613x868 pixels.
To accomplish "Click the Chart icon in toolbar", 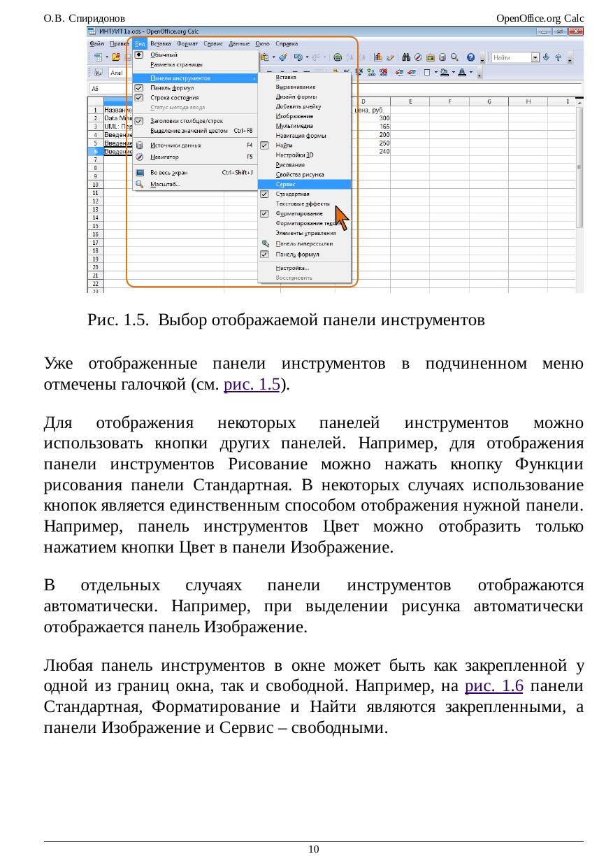I will pyautogui.click(x=378, y=57).
